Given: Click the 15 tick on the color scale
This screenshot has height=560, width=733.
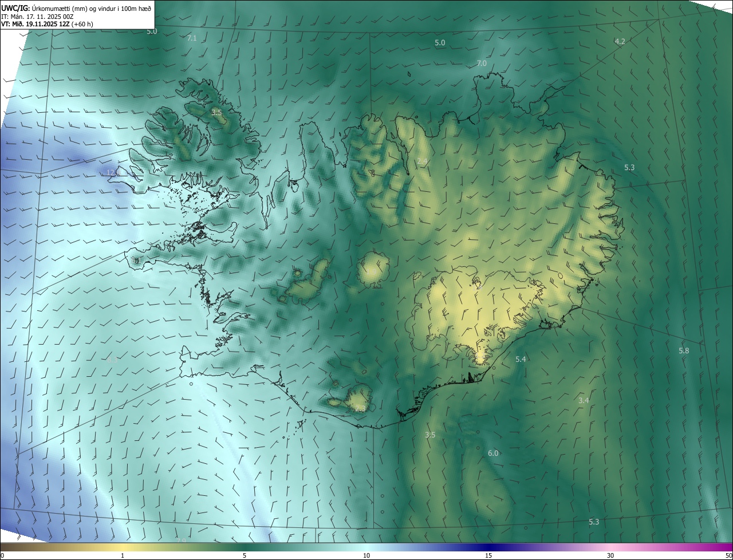Looking at the screenshot, I should coord(488,556).
